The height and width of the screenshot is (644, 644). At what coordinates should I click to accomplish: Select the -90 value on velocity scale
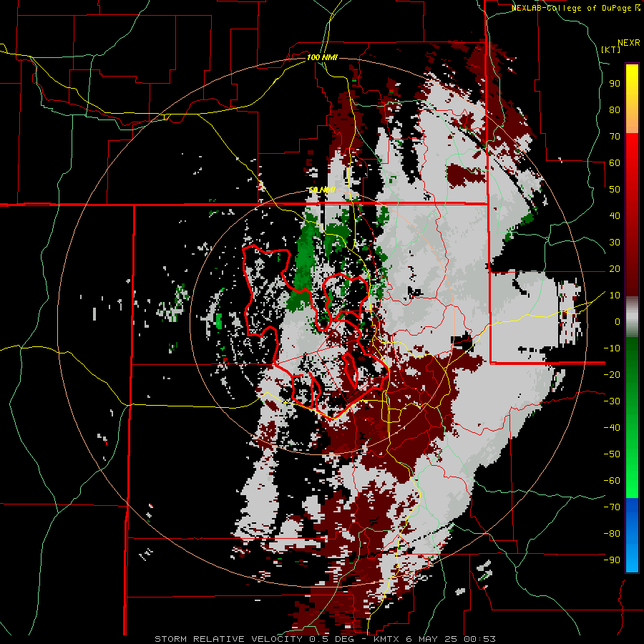612,560
